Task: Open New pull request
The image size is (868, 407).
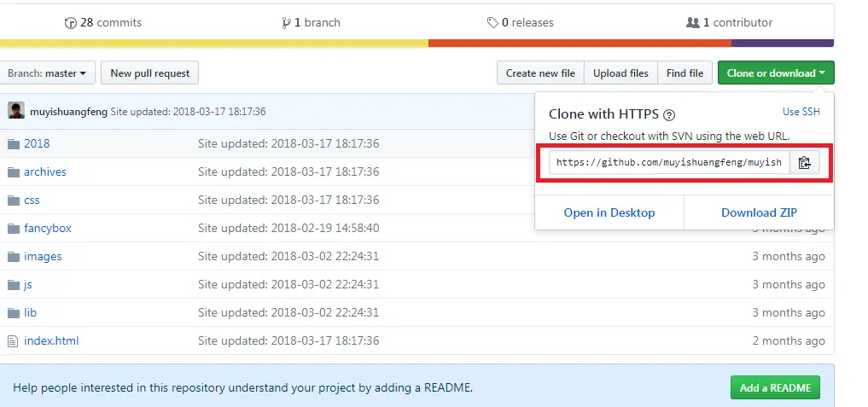Action: (149, 73)
